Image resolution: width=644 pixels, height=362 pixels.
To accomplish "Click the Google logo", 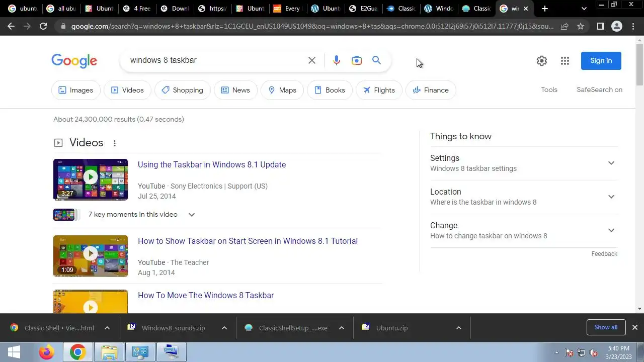I will [x=74, y=61].
